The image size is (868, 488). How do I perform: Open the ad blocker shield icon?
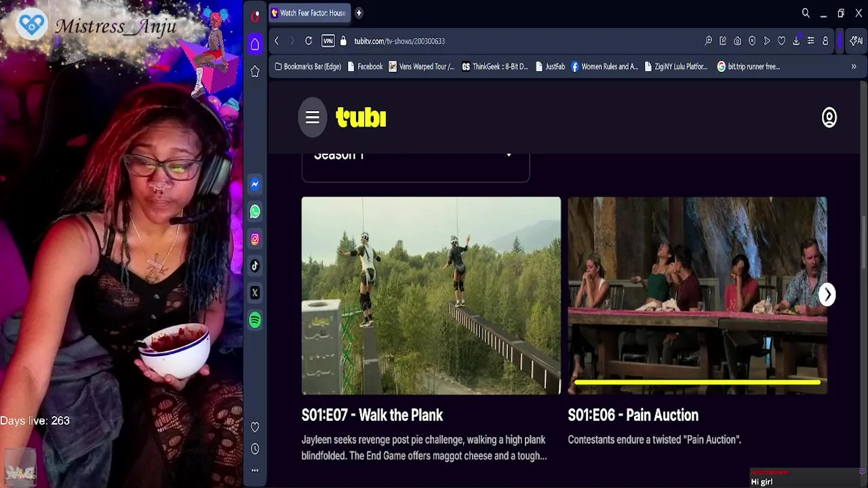click(x=752, y=41)
